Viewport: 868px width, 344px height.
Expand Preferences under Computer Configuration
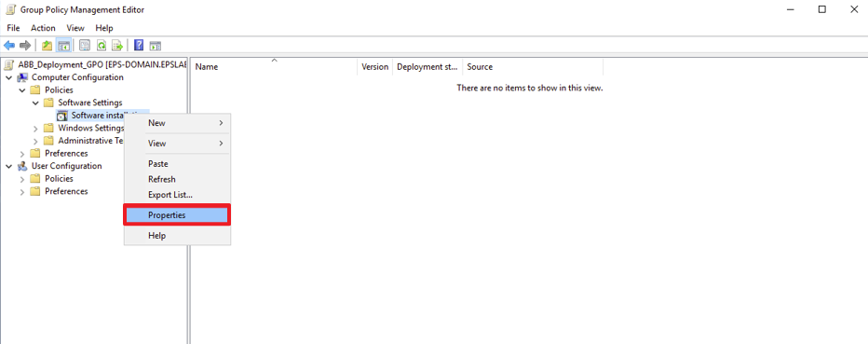(x=22, y=154)
